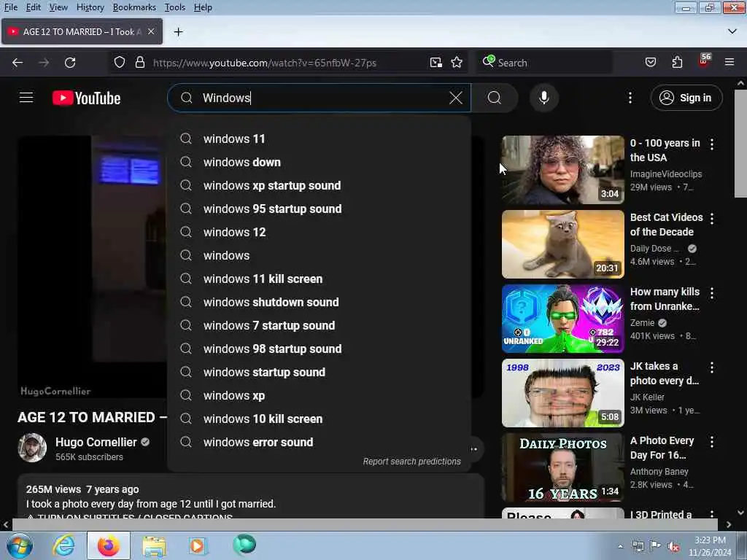Open the tracking protection shield icon

[x=120, y=63]
